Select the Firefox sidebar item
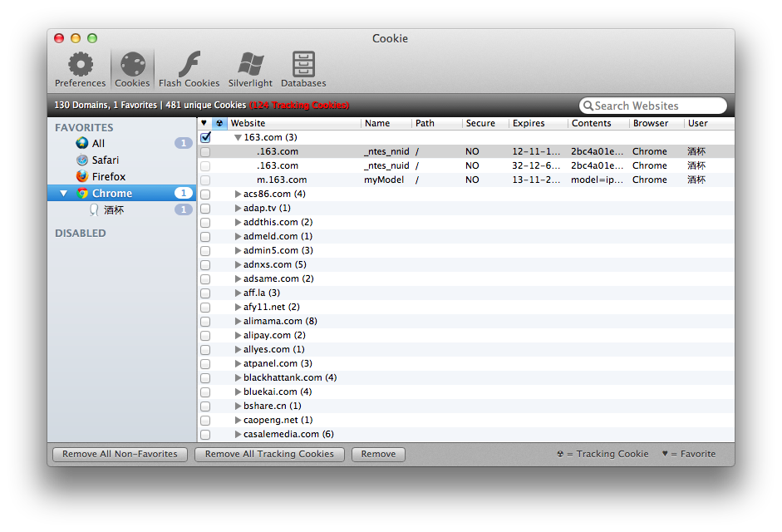This screenshot has height=532, width=782. tap(121, 177)
